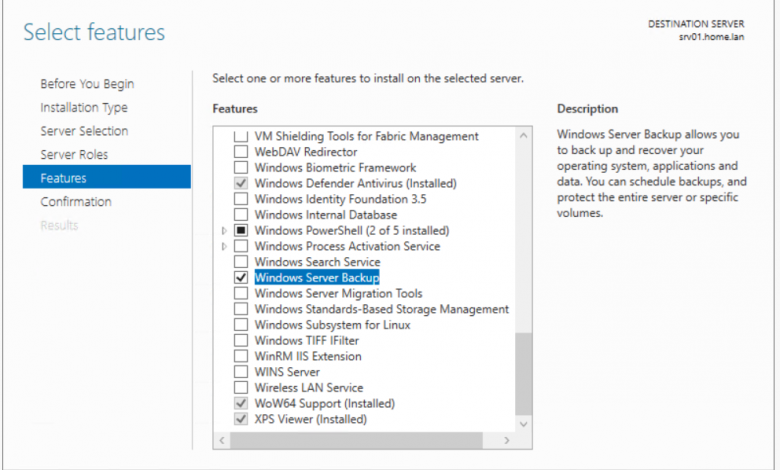The width and height of the screenshot is (780, 470).
Task: Select the Wireless LAN Service label
Action: pyautogui.click(x=309, y=388)
